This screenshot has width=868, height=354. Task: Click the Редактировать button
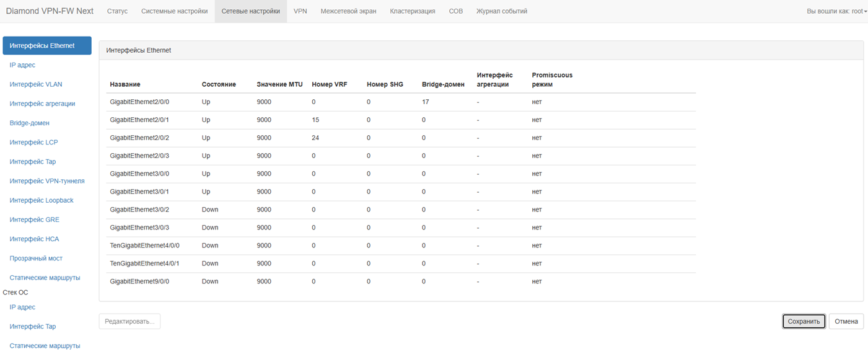(129, 321)
